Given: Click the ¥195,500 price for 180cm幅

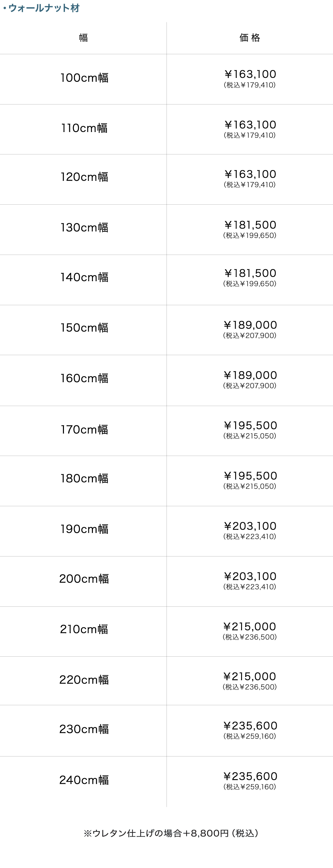Looking at the screenshot, I should 250,476.
